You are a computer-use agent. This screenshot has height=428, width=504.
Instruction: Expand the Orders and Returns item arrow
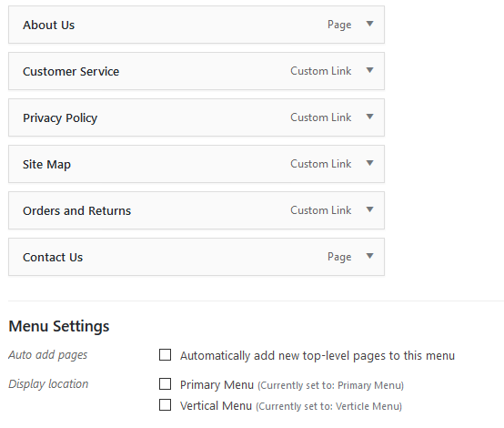pyautogui.click(x=369, y=209)
